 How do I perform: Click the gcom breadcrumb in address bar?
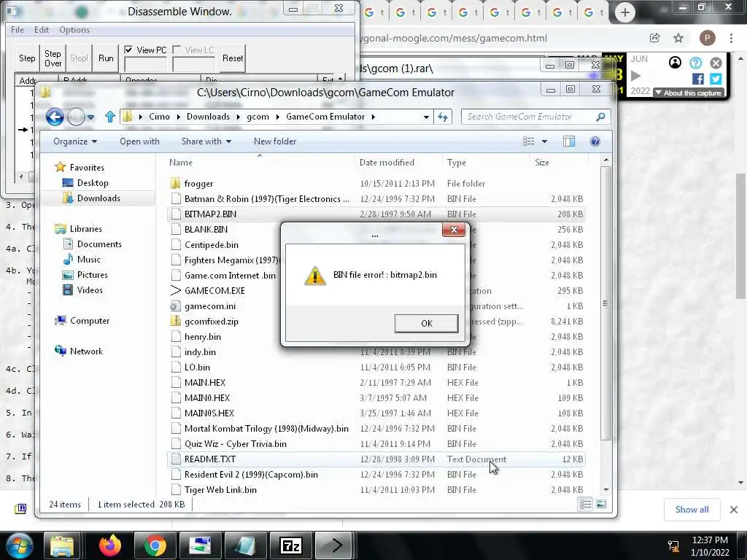pos(258,117)
